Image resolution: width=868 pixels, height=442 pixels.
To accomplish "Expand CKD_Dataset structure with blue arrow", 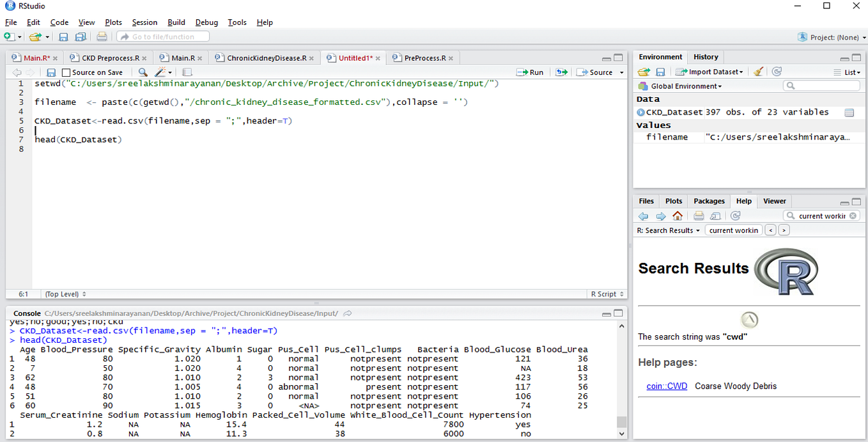I will 640,113.
